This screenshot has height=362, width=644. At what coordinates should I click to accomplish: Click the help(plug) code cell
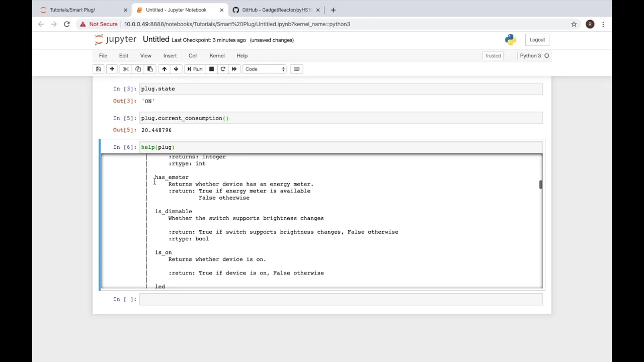tap(341, 147)
